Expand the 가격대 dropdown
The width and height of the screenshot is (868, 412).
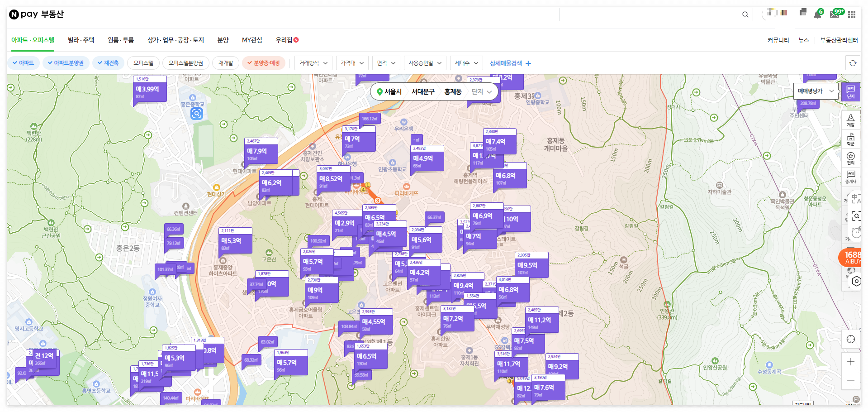352,63
